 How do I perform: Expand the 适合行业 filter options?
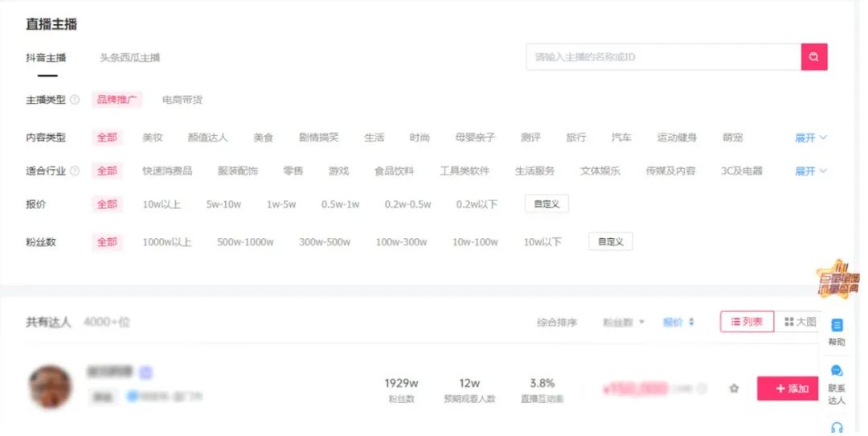pyautogui.click(x=810, y=171)
